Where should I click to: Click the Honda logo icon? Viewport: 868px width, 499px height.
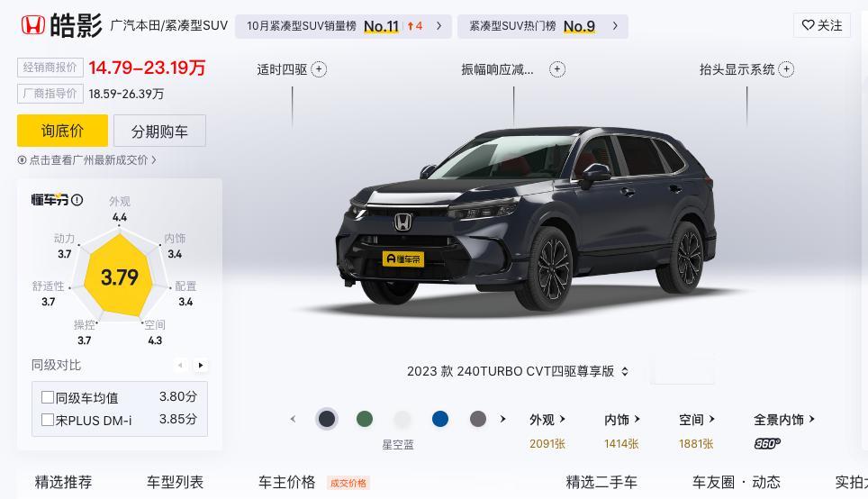[x=32, y=25]
